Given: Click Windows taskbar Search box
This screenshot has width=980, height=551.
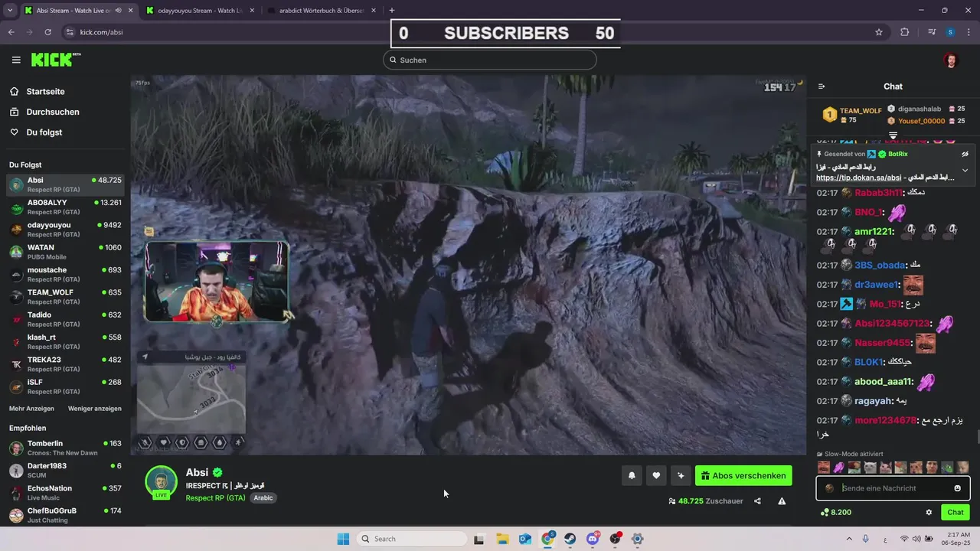Looking at the screenshot, I should pos(413,539).
